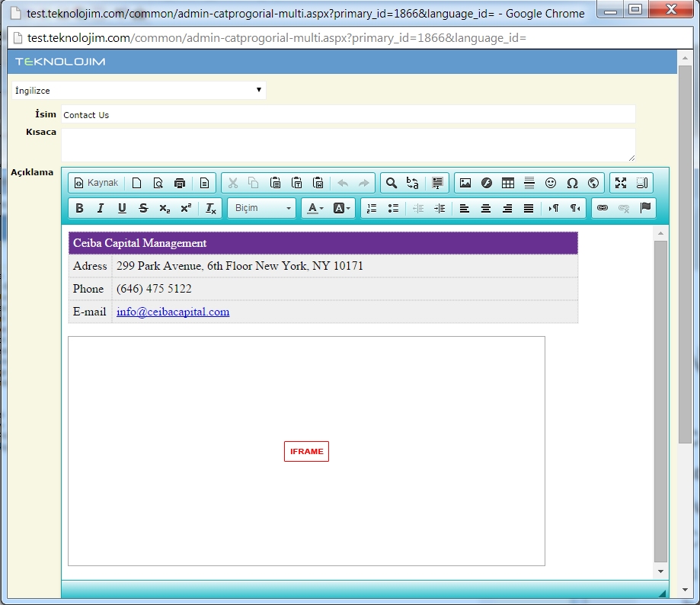The width and height of the screenshot is (700, 605).
Task: Toggle Kaynak source view button
Action: (97, 183)
